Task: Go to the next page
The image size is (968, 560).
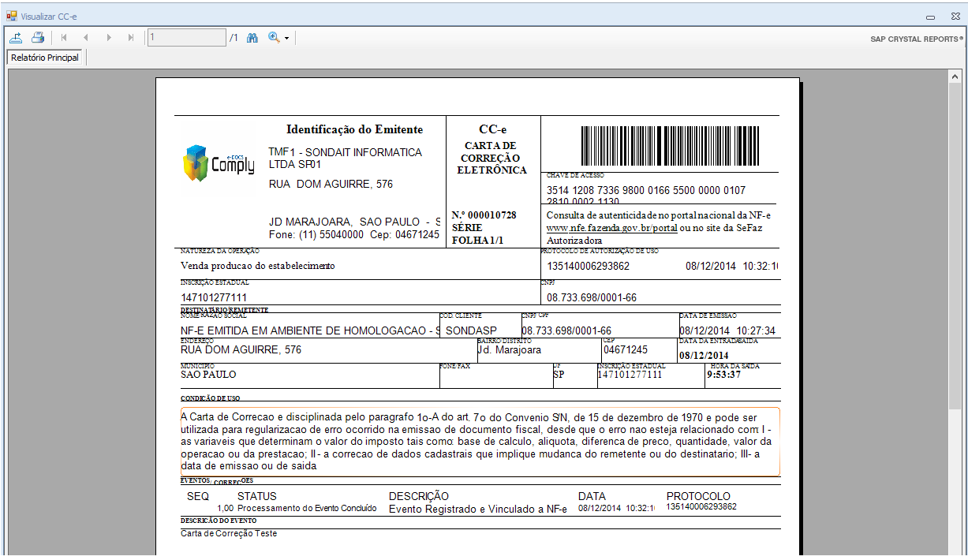Action: click(x=109, y=38)
